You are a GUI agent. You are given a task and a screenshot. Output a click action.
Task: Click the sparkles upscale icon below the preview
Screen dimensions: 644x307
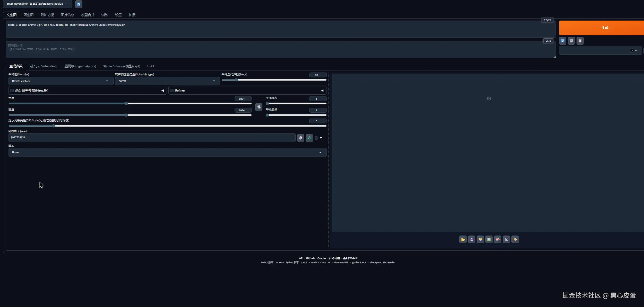pyautogui.click(x=515, y=239)
